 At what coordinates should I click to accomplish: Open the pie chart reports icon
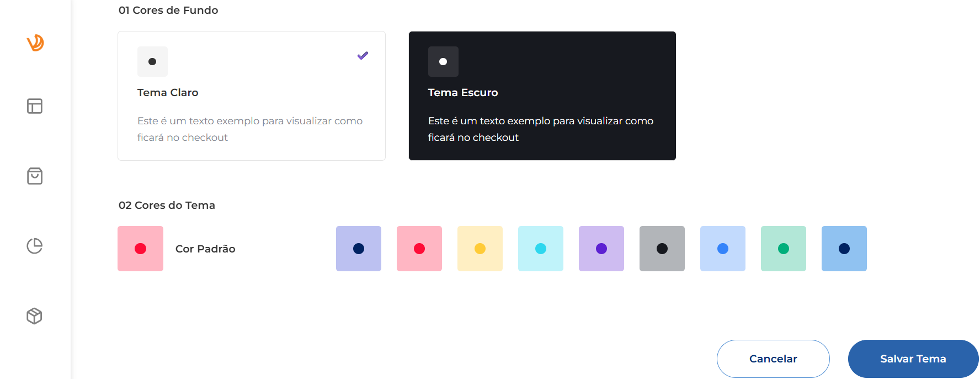pos(35,246)
